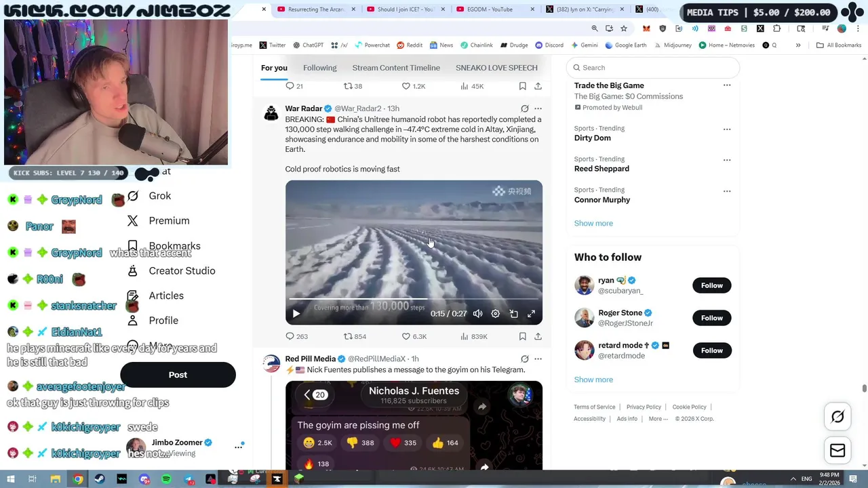Open Dirty Dom trending topic
The image size is (868, 488).
593,138
